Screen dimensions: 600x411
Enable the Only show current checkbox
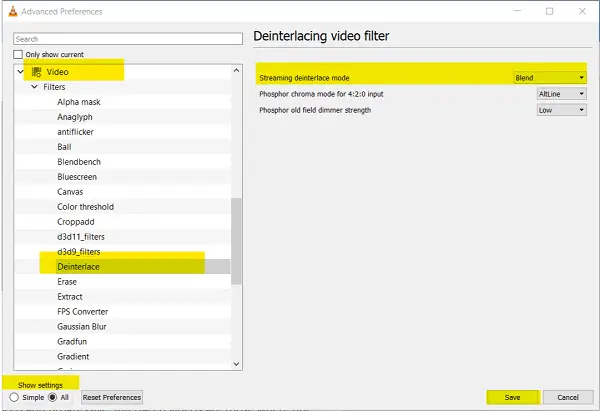point(18,54)
